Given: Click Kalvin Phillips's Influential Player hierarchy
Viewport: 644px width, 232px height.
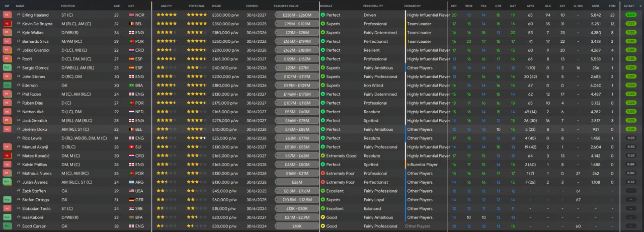Looking at the screenshot, I should [x=422, y=165].
